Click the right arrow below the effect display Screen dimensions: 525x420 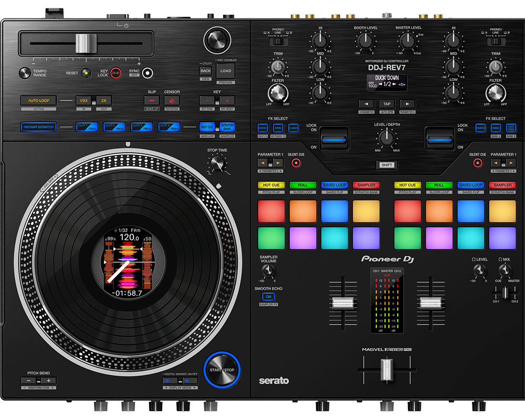pos(407,104)
